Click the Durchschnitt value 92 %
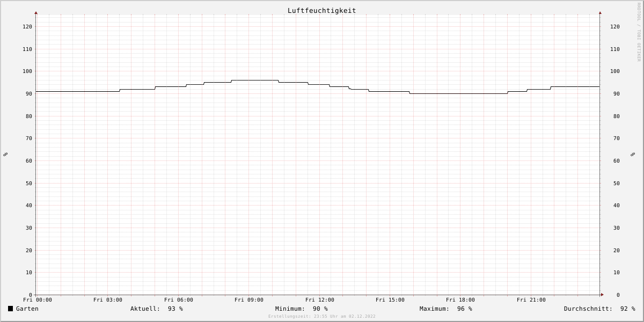The width and height of the screenshot is (644, 322). coord(628,309)
